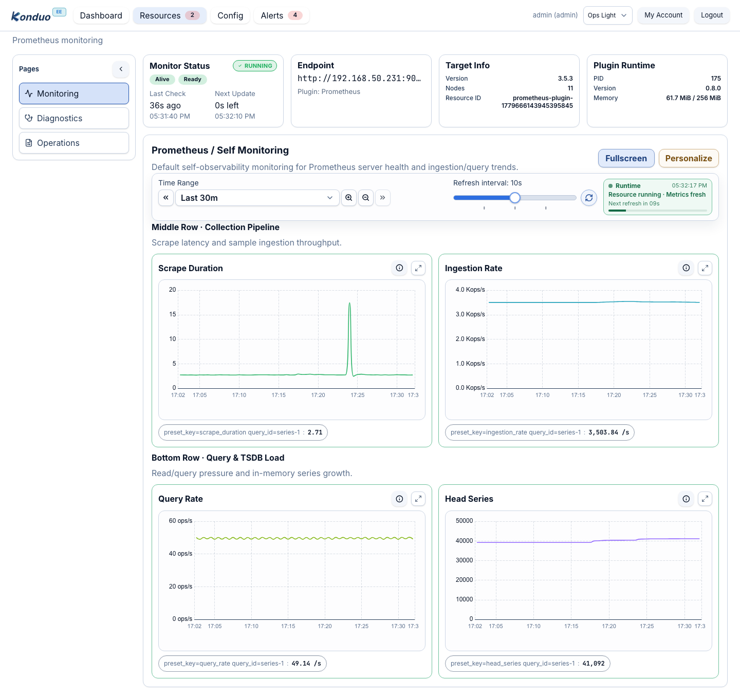Click the Logout button

pyautogui.click(x=712, y=15)
